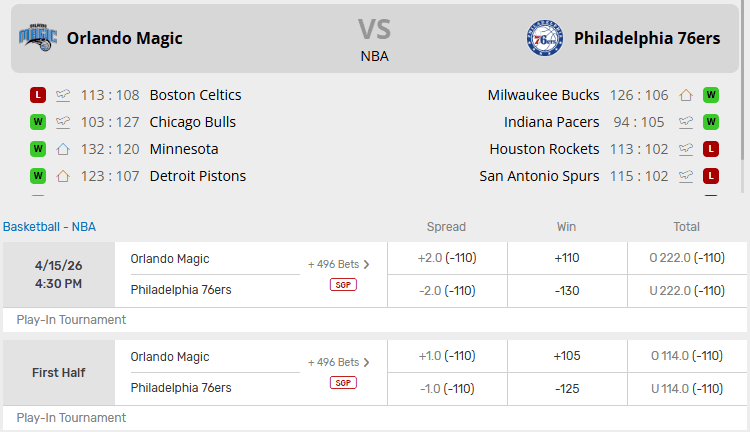
Task: Select Orlando Magic +2.0 spread bet
Action: 446,258
